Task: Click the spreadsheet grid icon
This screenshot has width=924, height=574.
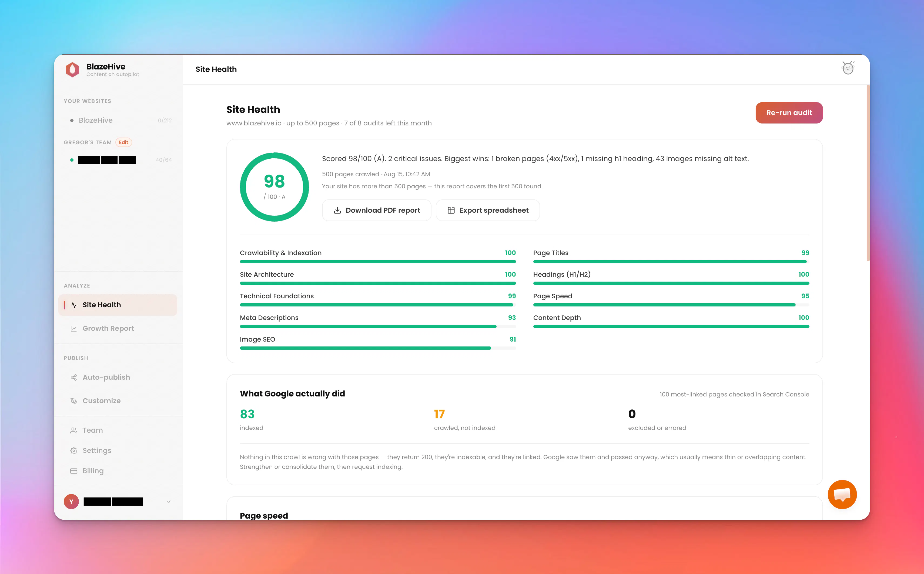Action: (451, 210)
